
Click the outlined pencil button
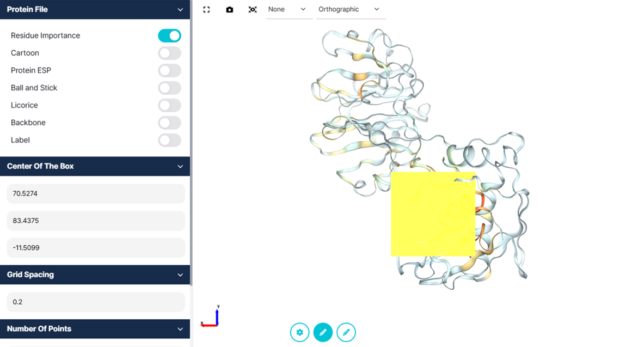pyautogui.click(x=346, y=332)
